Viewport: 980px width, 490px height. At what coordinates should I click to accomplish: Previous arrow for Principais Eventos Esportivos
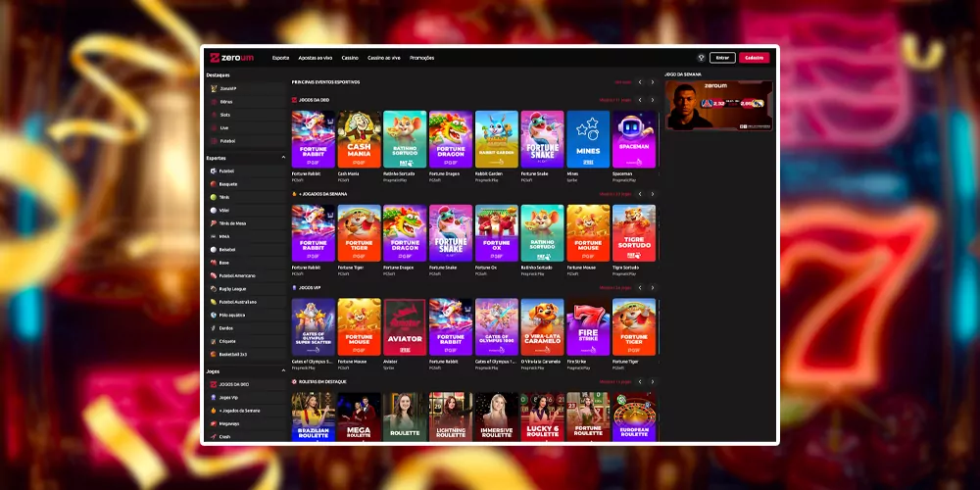click(640, 82)
